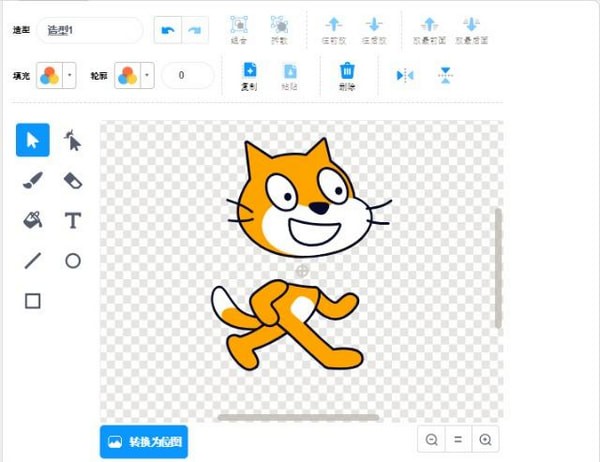Select the arrow Select tool

[33, 140]
